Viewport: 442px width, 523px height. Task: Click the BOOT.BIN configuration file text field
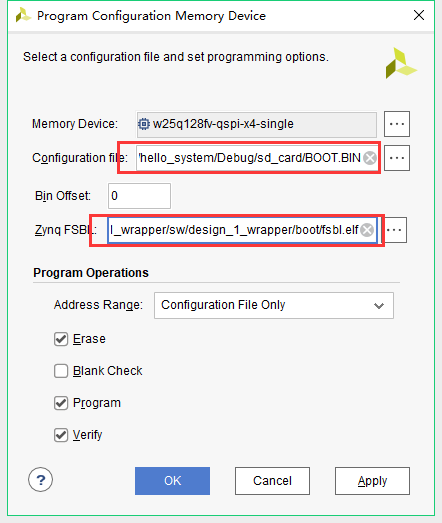tap(257, 158)
